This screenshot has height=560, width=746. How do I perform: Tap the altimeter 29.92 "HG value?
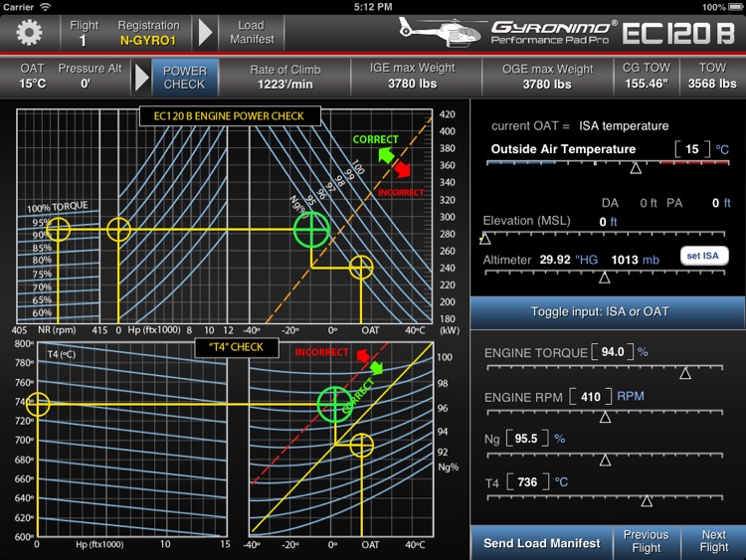(x=569, y=260)
